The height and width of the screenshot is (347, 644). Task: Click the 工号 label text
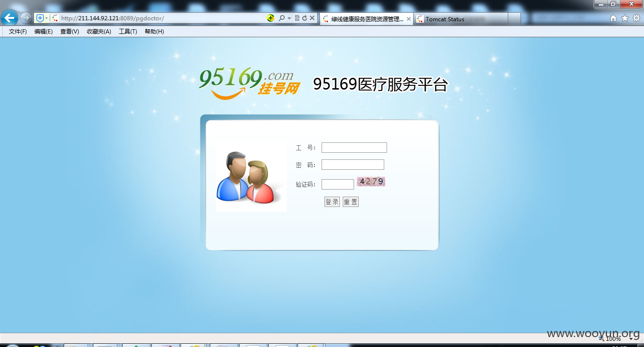(305, 148)
